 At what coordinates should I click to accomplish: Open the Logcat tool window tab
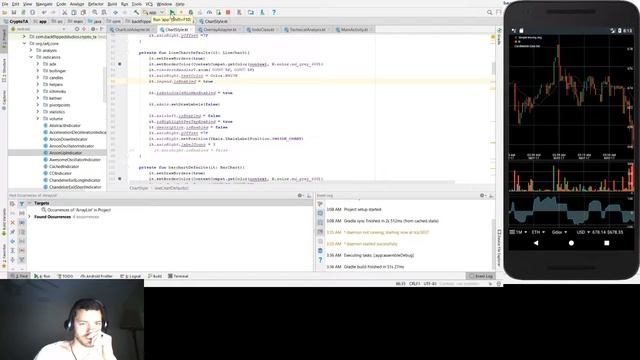coord(131,276)
